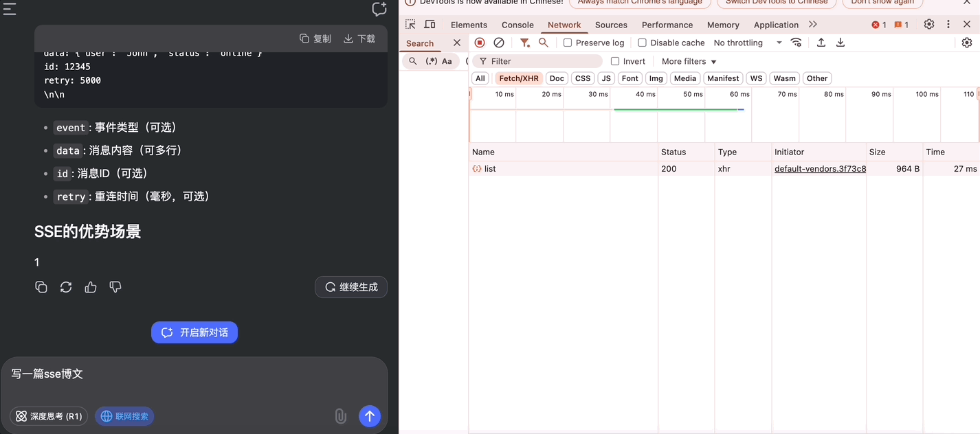Switch to the Memory tab

click(723, 25)
